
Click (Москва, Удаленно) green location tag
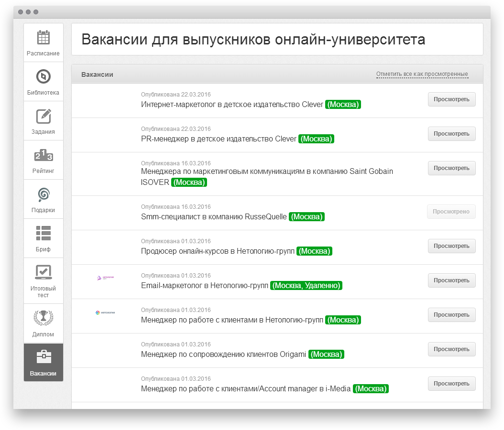307,286
